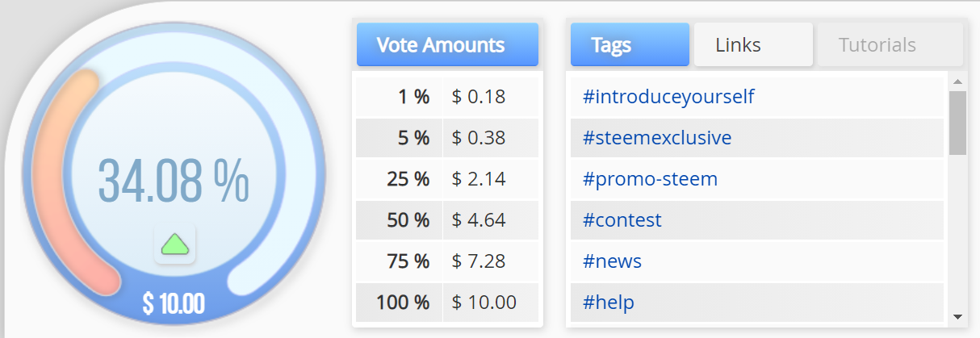Select the 1 % vote amount row
This screenshot has width=980, height=338.
pos(447,97)
